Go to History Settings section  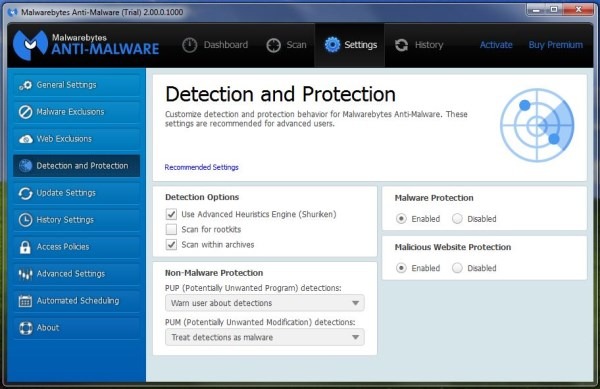77,220
